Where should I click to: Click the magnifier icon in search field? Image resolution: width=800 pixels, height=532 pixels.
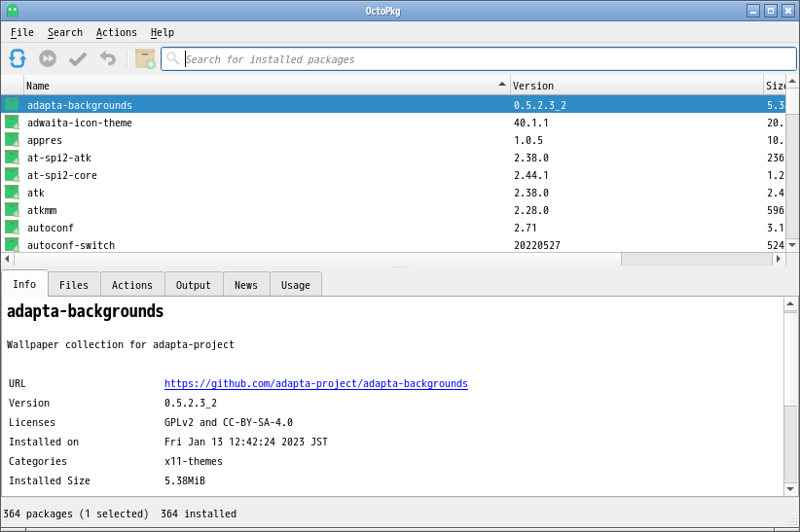(173, 58)
